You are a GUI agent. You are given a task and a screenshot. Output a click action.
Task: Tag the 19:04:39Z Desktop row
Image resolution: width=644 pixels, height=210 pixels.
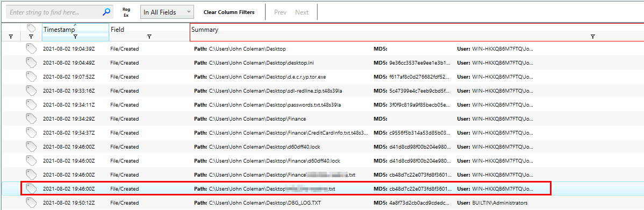click(x=31, y=49)
